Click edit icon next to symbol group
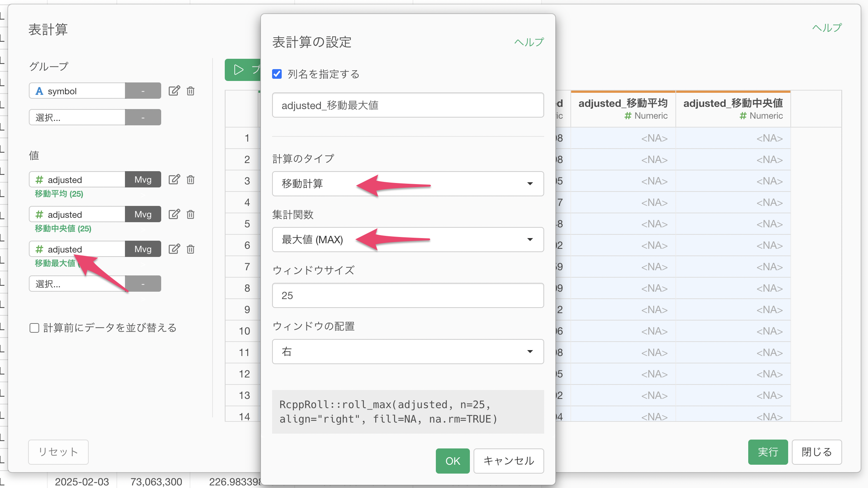The image size is (868, 488). (x=174, y=91)
